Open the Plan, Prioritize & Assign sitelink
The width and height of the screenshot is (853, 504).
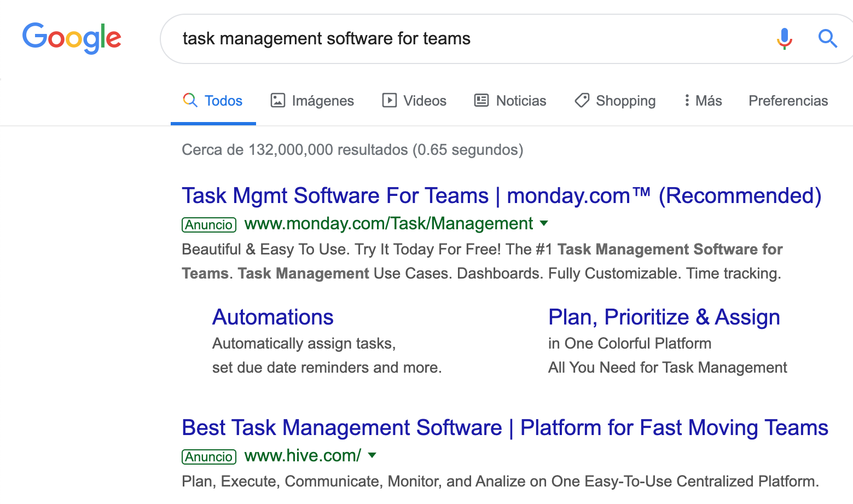coord(664,317)
